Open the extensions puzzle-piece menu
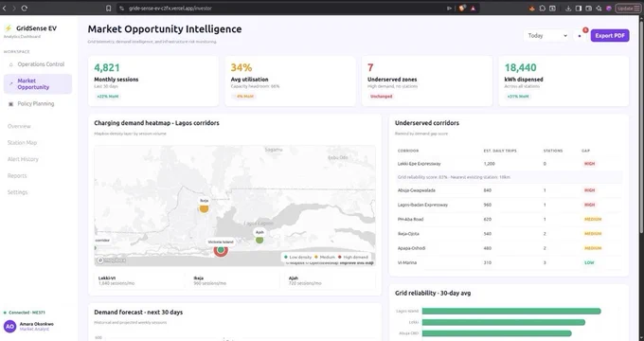 (x=543, y=9)
